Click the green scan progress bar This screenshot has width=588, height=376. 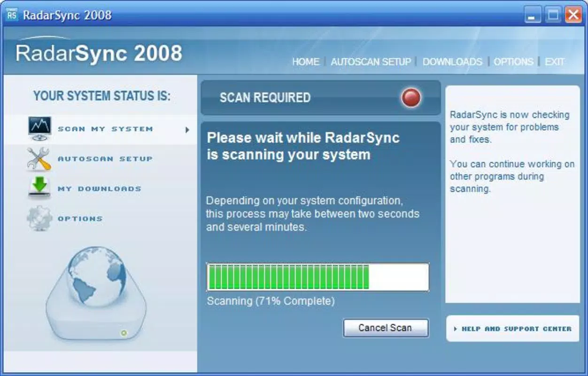(x=318, y=277)
